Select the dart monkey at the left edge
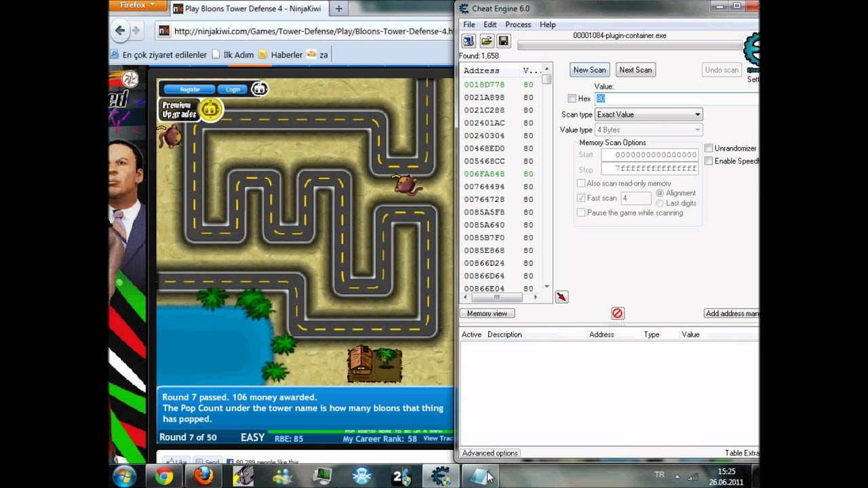868x488 pixels. tap(170, 137)
